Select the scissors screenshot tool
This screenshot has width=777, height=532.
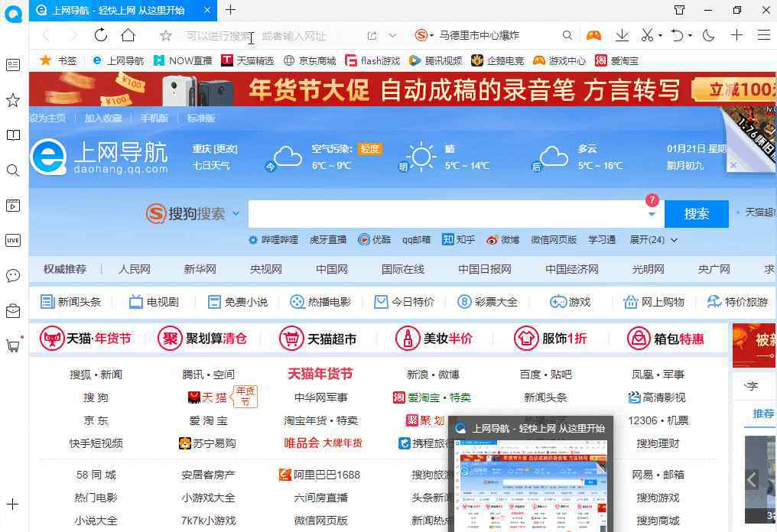tap(647, 35)
